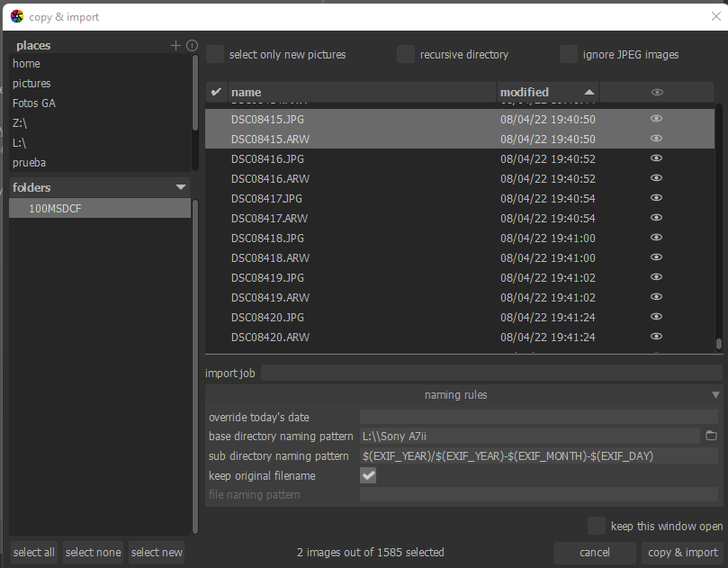Click the plus icon to add a place
The height and width of the screenshot is (568, 728).
click(x=176, y=46)
